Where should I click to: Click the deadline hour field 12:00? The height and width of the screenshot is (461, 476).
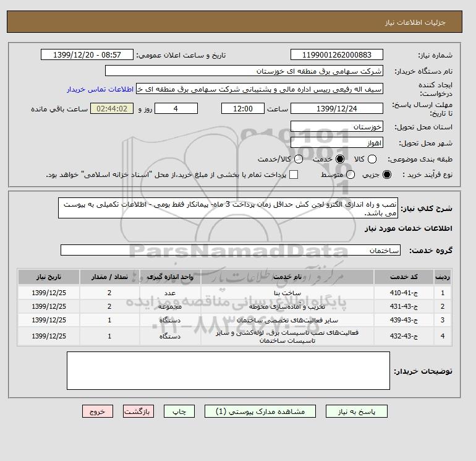coord(243,108)
